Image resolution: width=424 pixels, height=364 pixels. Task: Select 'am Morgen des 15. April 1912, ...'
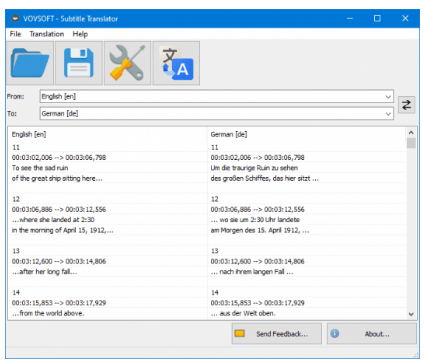pyautogui.click(x=260, y=230)
